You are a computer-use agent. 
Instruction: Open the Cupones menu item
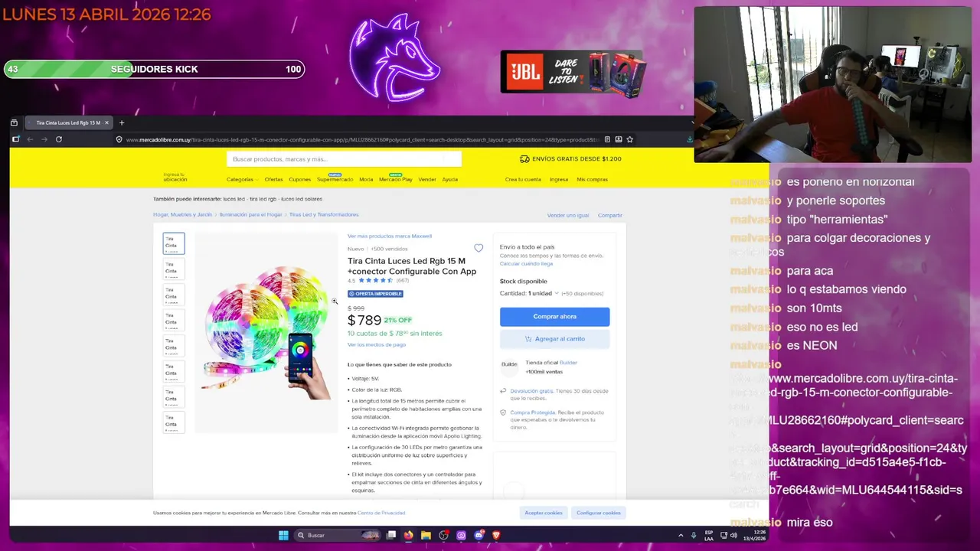pyautogui.click(x=299, y=179)
